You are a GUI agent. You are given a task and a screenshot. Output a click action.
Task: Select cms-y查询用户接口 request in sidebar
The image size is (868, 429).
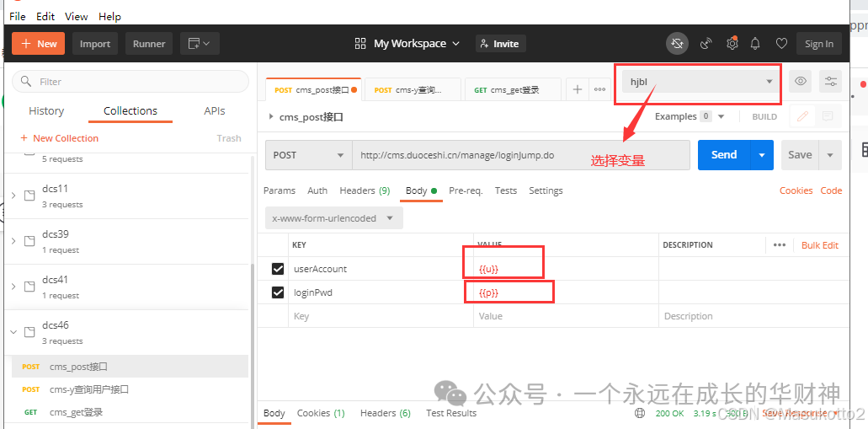coord(130,389)
